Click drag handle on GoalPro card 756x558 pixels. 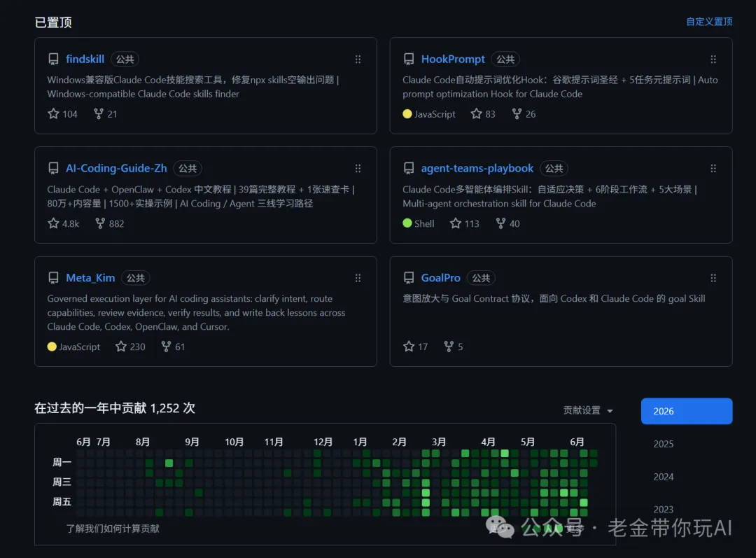(713, 278)
